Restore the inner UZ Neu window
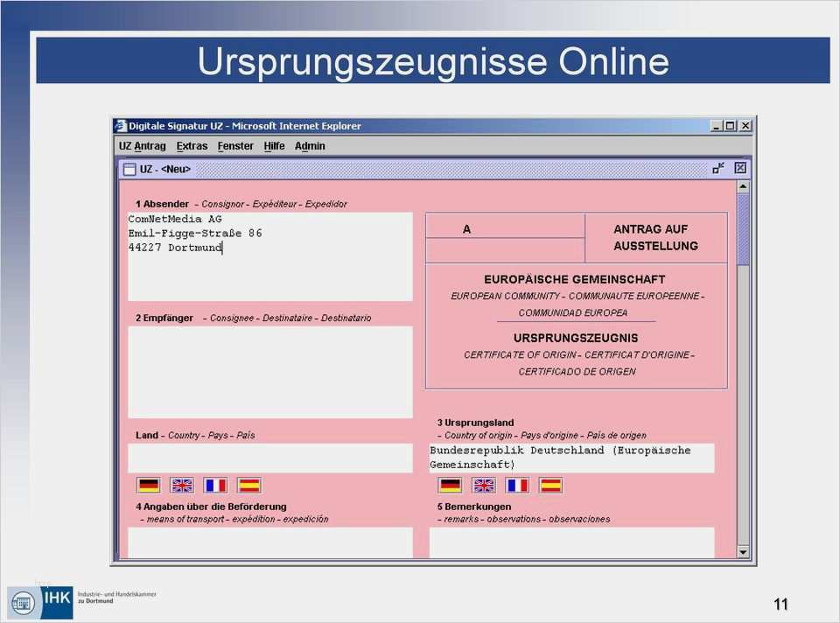 (x=718, y=168)
